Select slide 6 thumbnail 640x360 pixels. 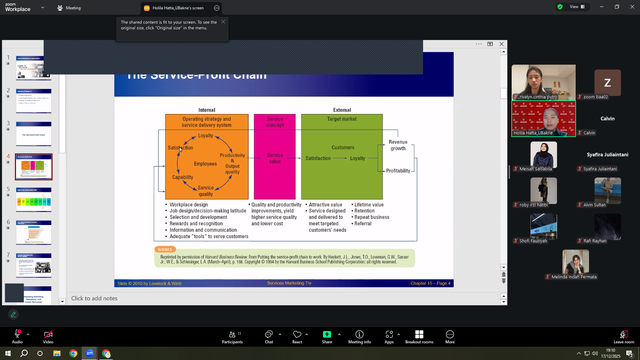(33, 233)
